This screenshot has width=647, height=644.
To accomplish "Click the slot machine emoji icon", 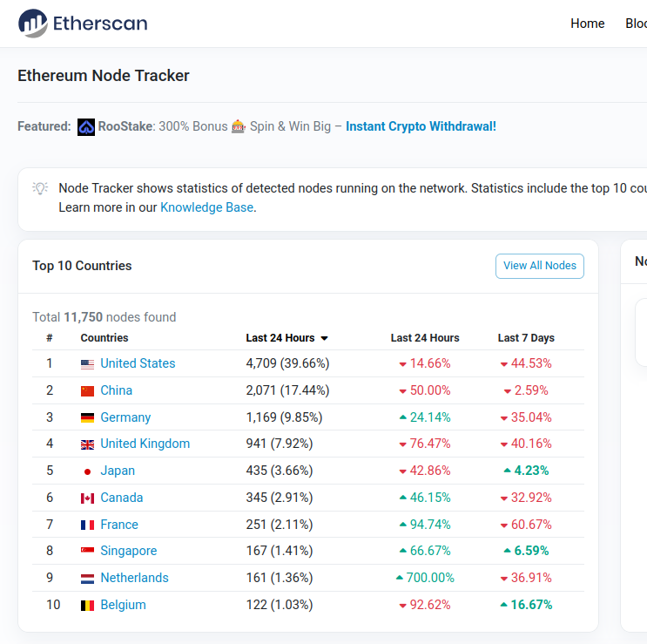I will (x=239, y=126).
